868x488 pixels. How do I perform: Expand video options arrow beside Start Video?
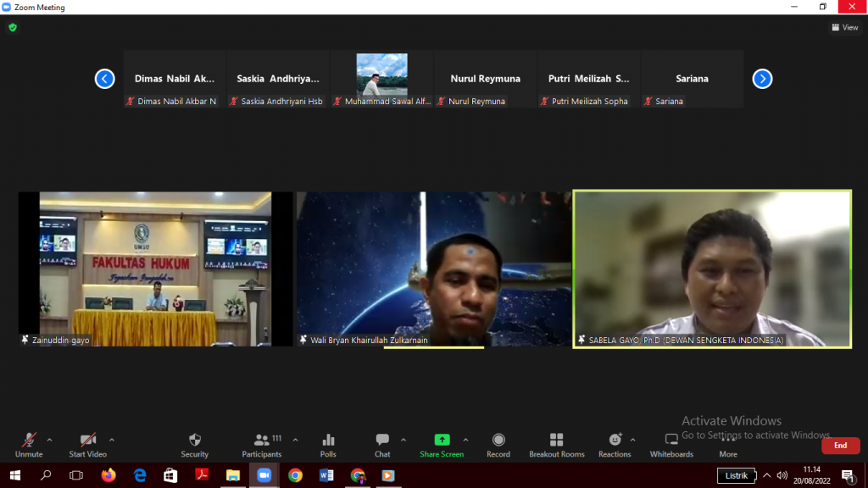(112, 440)
